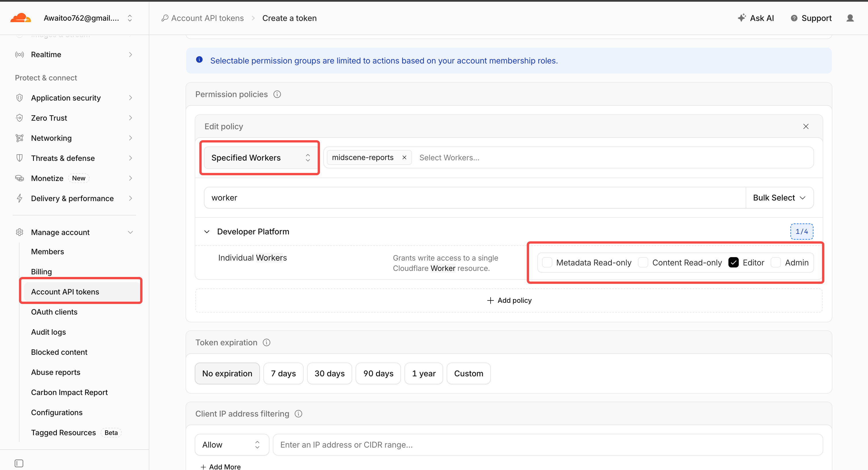Click Add More IP filter link
The image size is (868, 470).
[x=221, y=467]
